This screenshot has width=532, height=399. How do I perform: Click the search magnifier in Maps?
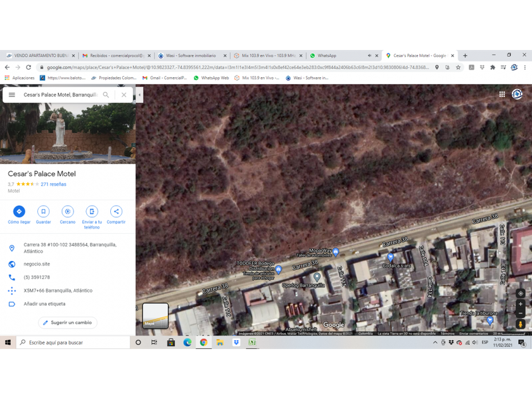[x=106, y=95]
